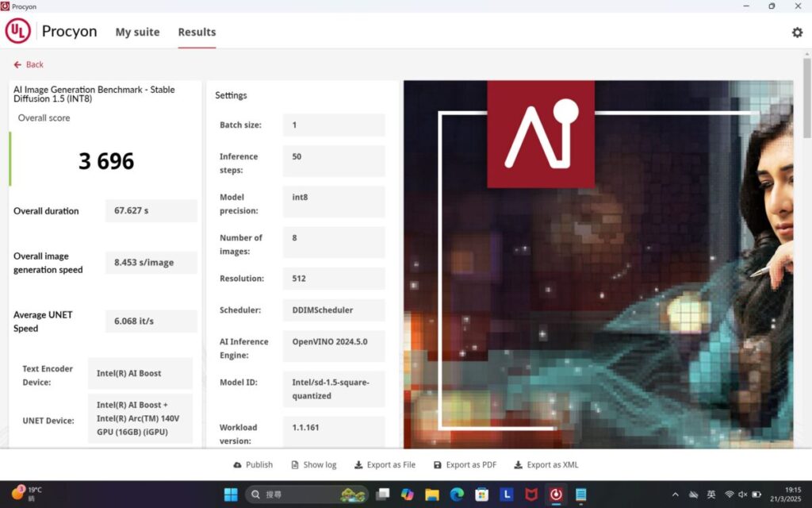Show the benchmark log
Viewport: 812px width, 508px height.
(x=314, y=465)
